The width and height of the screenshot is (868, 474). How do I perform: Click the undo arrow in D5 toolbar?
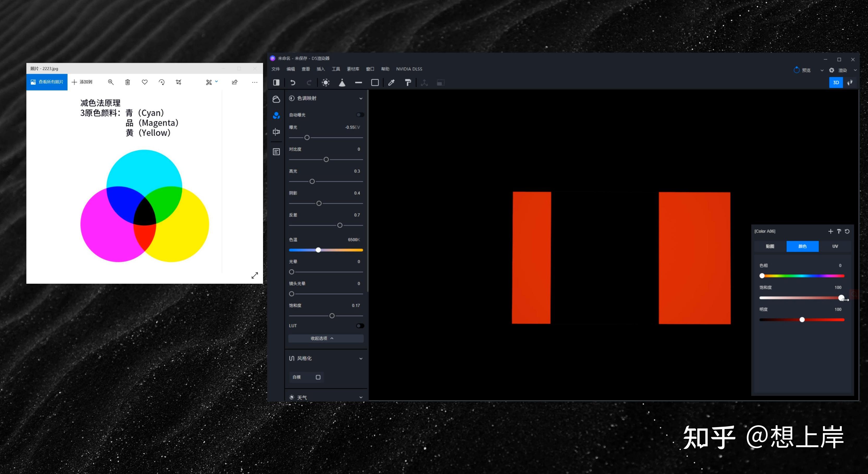point(292,83)
